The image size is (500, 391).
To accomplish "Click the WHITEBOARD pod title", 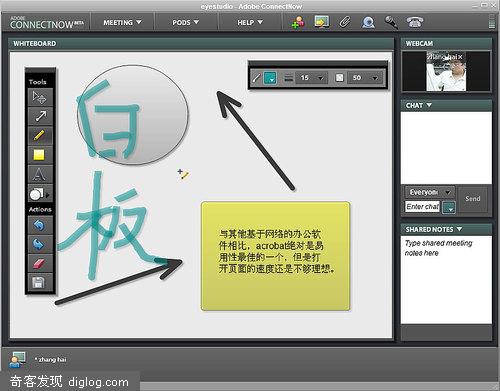I will tap(35, 44).
